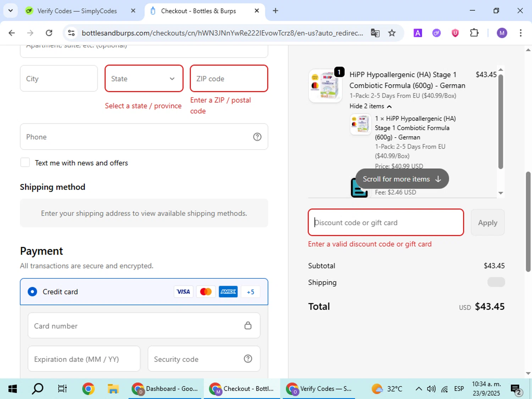Open the red shield extension

[x=455, y=33]
